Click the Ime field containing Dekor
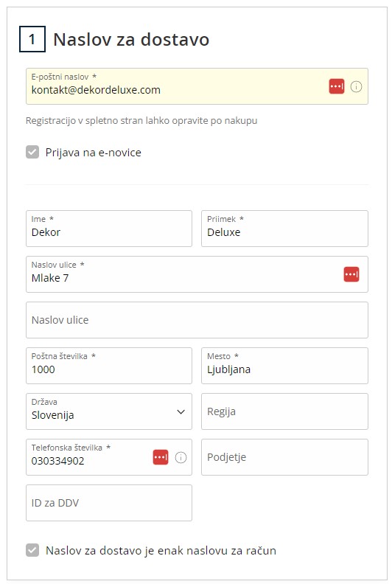 coord(109,229)
